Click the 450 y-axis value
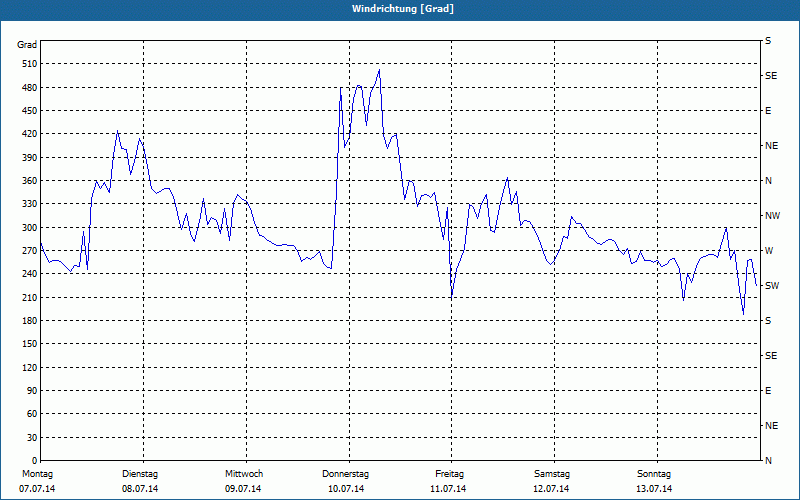 (x=30, y=111)
